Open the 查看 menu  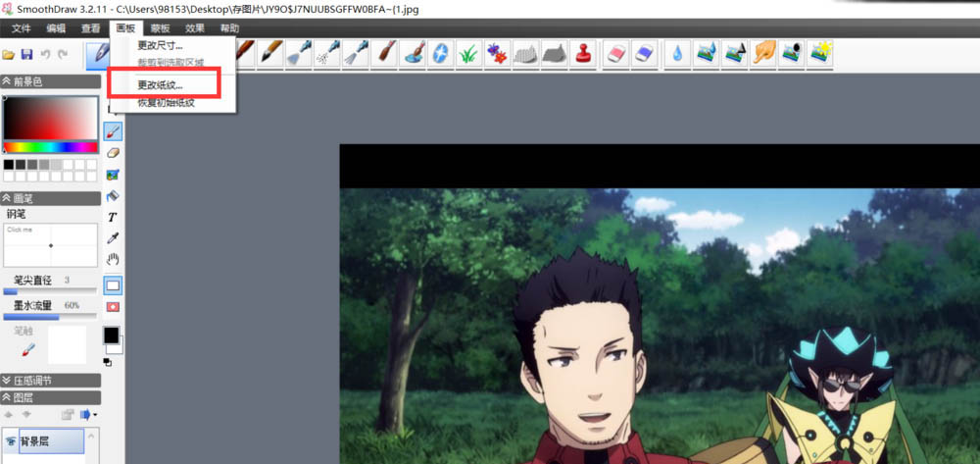90,28
